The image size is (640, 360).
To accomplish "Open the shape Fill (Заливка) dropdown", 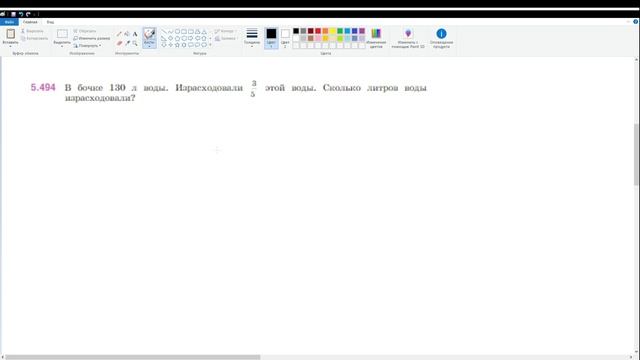I will click(226, 38).
